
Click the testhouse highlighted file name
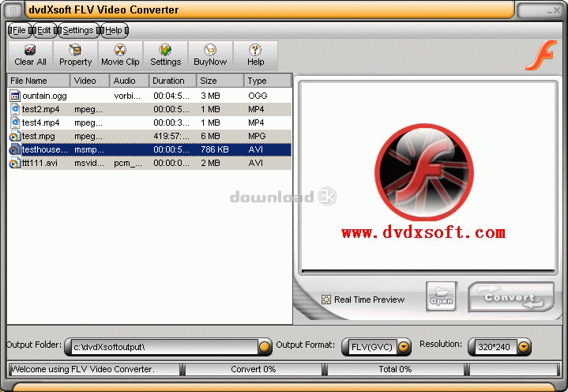[44, 149]
